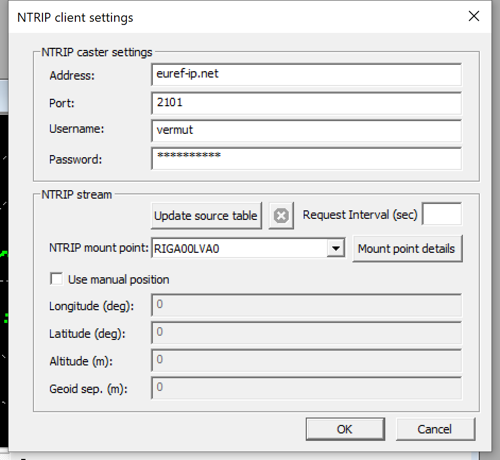The image size is (500, 460).
Task: Expand the NTRIP mount point dropdown arrow
Action: coord(336,248)
